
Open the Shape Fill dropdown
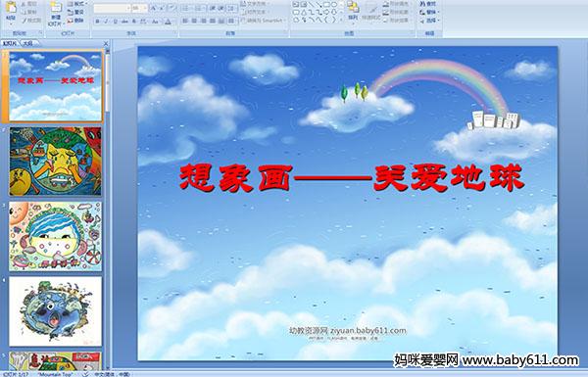coord(397,4)
